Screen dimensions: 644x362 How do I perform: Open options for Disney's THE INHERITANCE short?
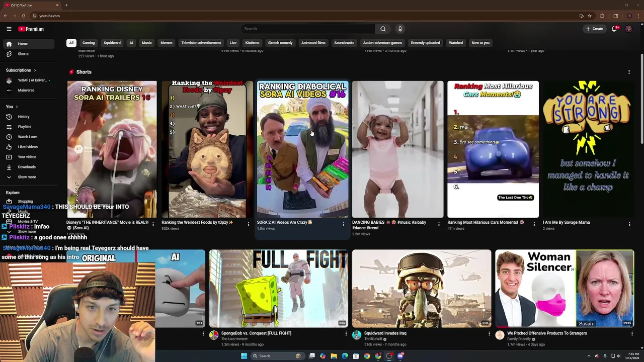click(x=153, y=224)
